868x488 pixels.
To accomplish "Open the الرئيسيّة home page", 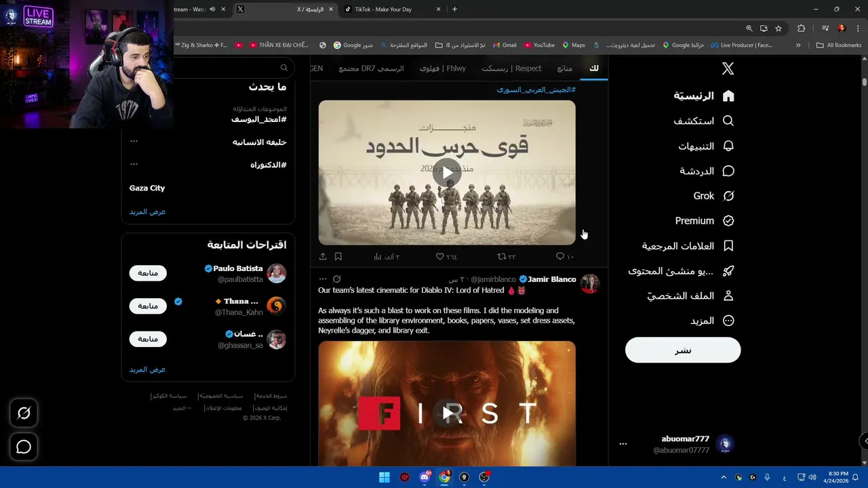I will [704, 96].
